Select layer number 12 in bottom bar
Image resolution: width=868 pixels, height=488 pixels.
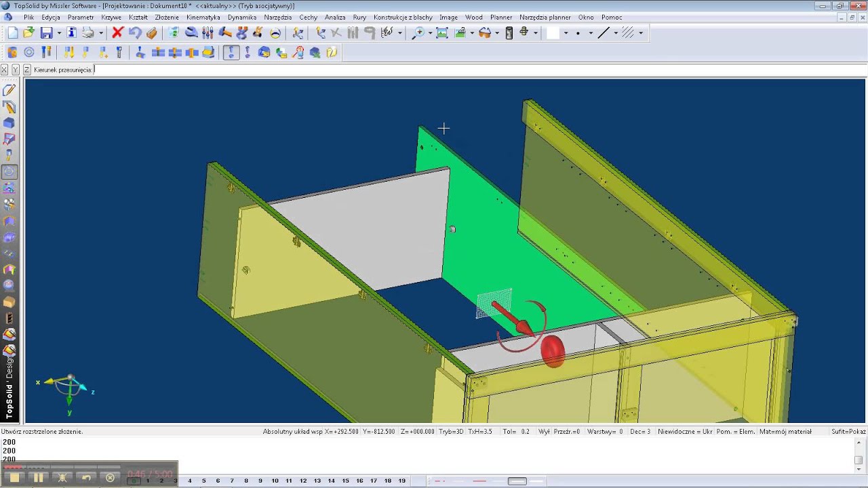point(303,481)
